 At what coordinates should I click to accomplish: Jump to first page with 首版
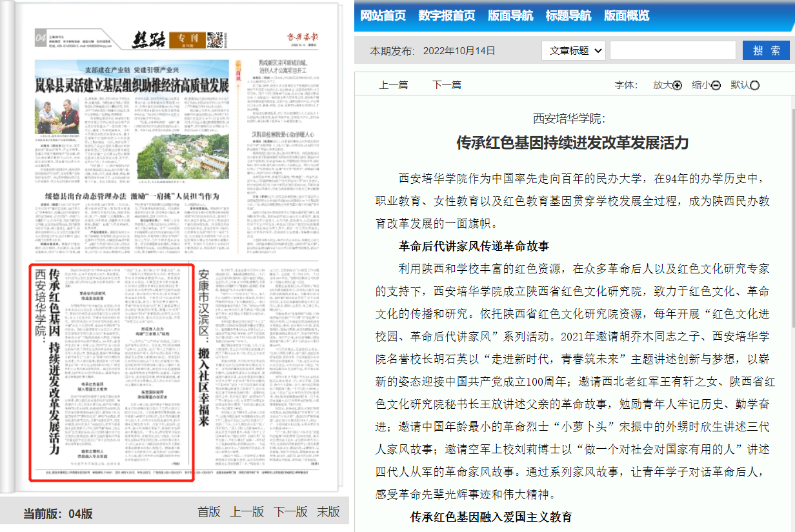[209, 512]
